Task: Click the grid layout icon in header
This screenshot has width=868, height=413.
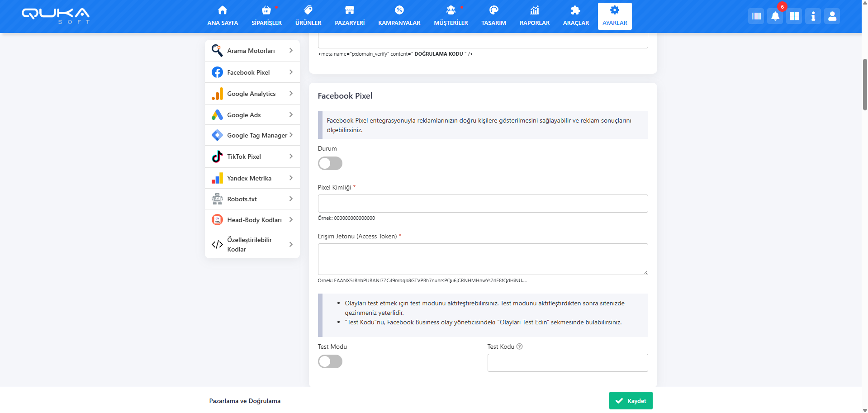Action: [x=794, y=16]
